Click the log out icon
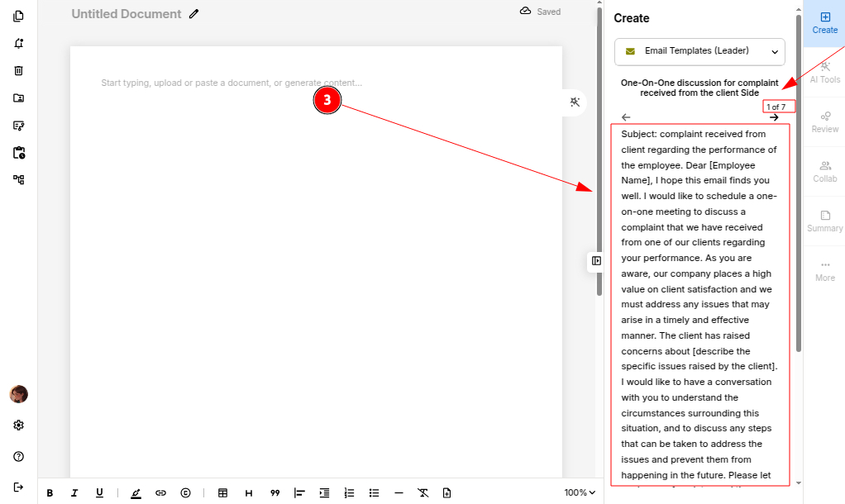The image size is (845, 504). (x=18, y=487)
